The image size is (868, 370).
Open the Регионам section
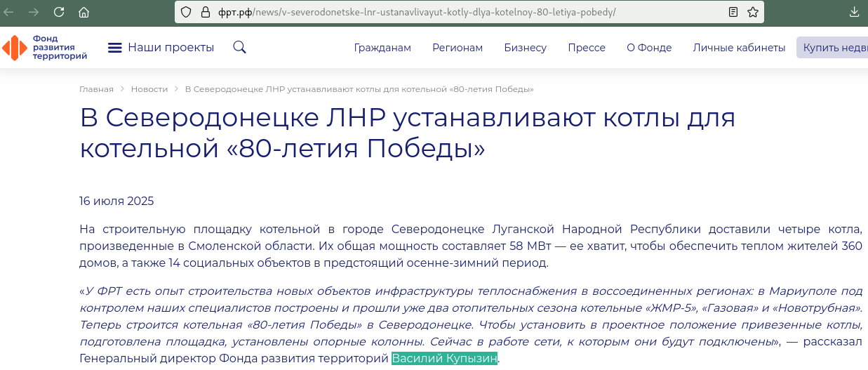pos(458,48)
